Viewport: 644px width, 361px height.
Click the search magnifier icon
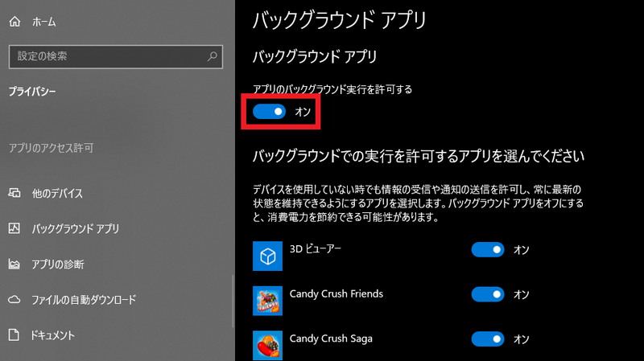212,56
